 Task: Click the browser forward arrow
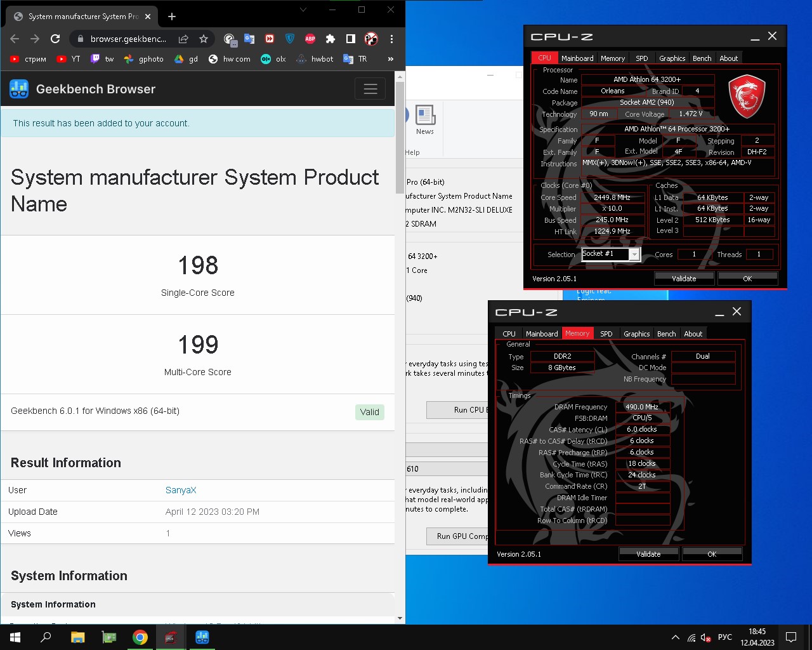click(35, 39)
